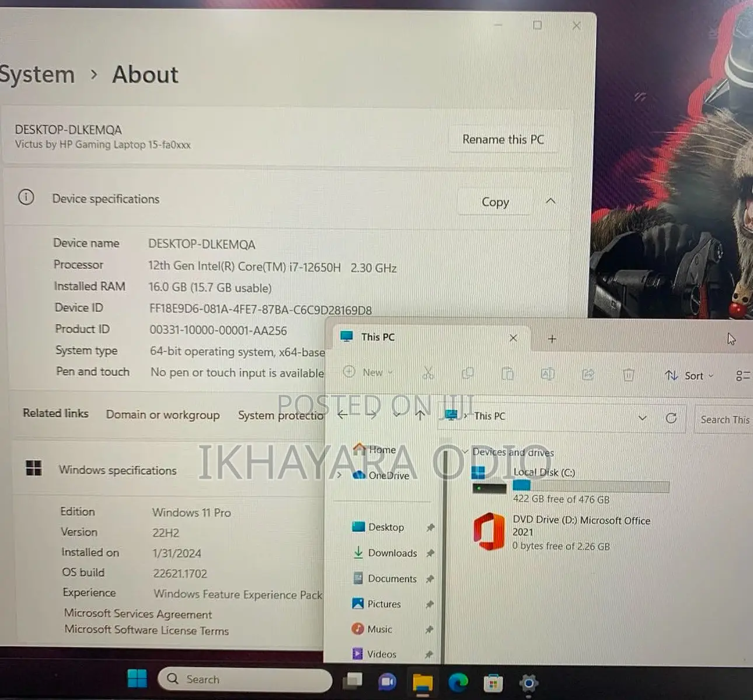This screenshot has width=753, height=700.
Task: Select the Edition value Windows 11 Pro
Action: 191,513
